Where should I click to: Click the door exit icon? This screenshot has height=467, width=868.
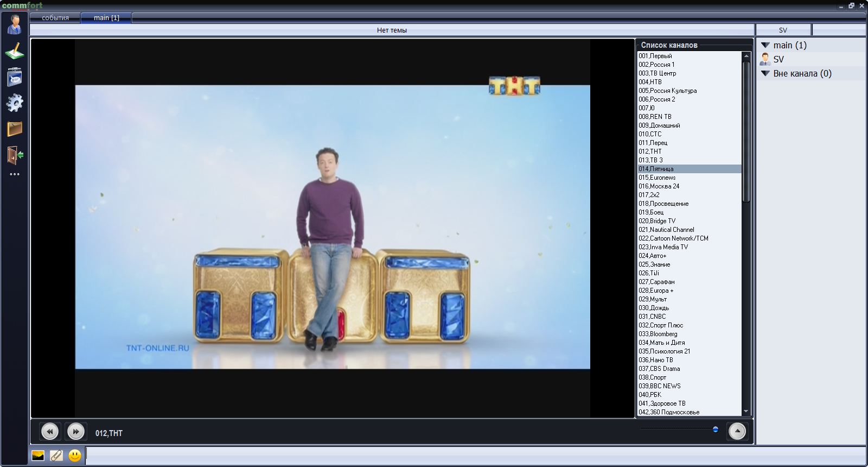pyautogui.click(x=15, y=155)
